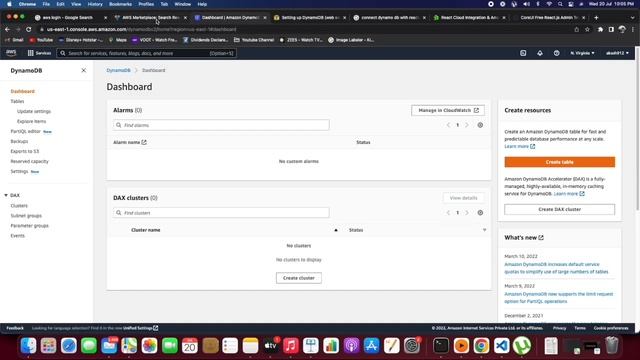The height and width of the screenshot is (360, 640).
Task: Go back with the browser back arrow
Action: click(7, 29)
